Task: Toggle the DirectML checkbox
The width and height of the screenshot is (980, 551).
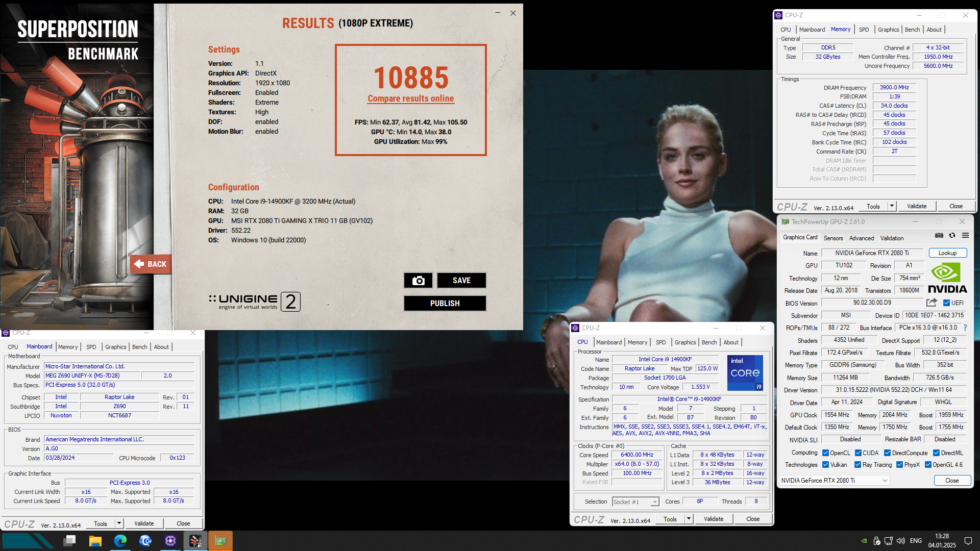Action: pyautogui.click(x=936, y=453)
